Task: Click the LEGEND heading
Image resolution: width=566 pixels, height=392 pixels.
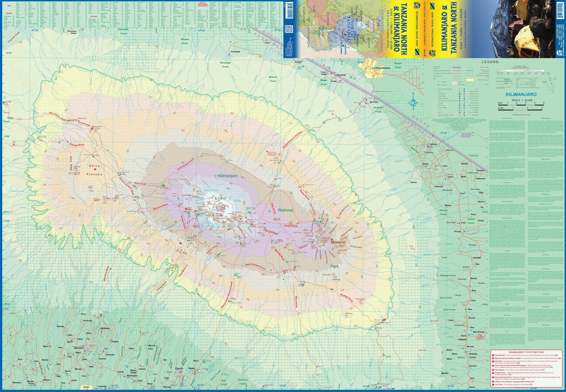Action: point(490,62)
